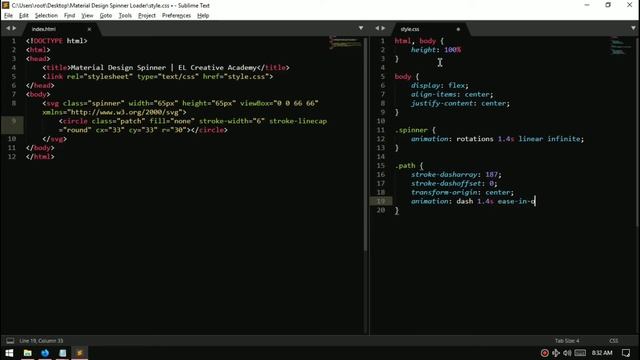Open the Help menu

tap(203, 16)
